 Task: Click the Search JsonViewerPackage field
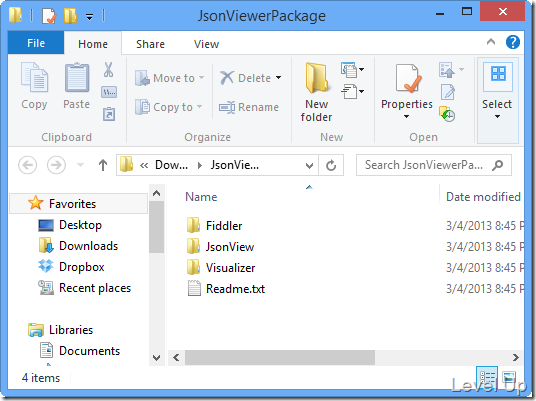click(x=434, y=165)
